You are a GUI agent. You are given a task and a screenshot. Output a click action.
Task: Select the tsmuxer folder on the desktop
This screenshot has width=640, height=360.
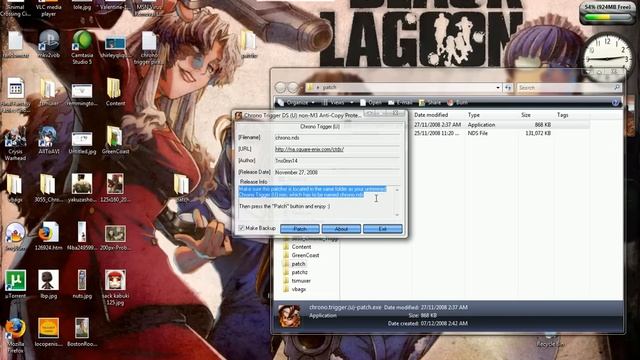[49, 92]
